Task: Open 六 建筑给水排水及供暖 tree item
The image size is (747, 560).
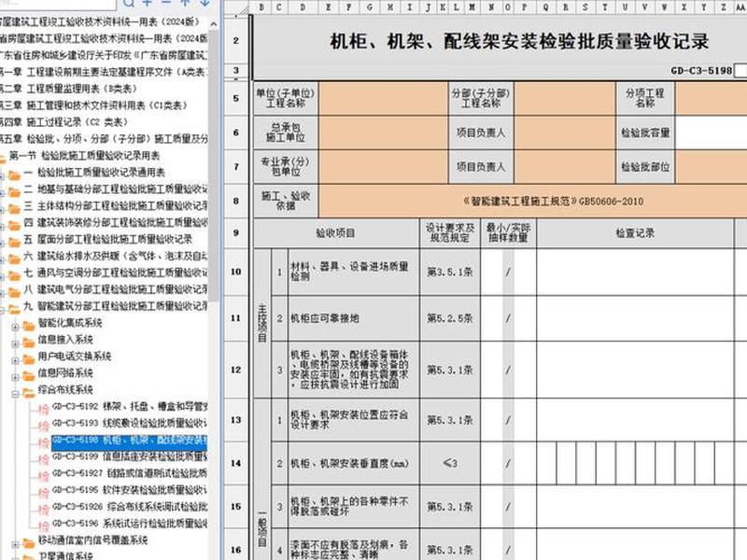Action: (116, 256)
